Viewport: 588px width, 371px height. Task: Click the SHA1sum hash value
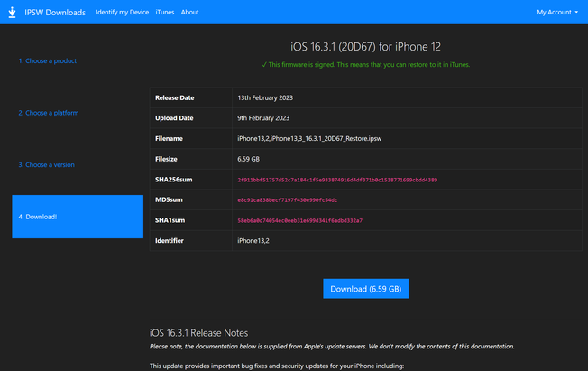(x=299, y=220)
